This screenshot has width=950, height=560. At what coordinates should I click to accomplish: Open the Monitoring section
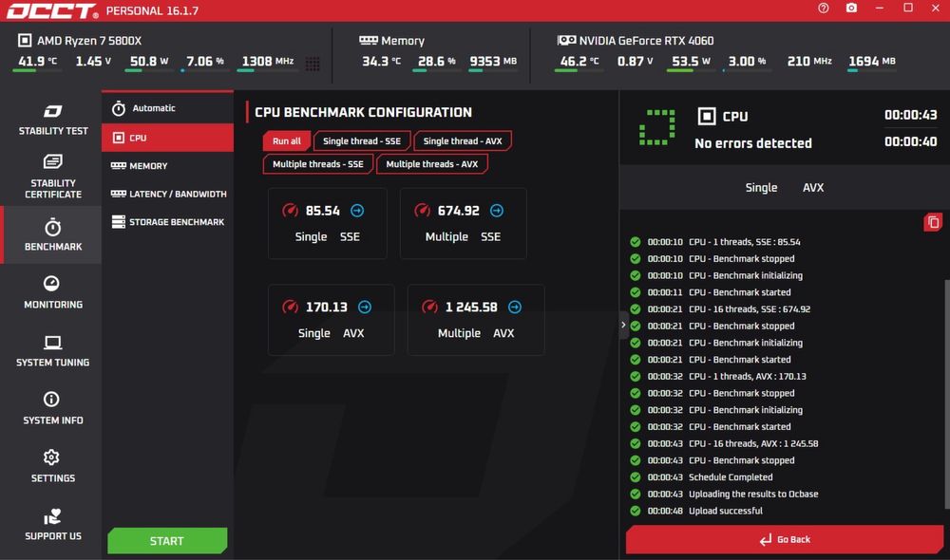tap(52, 292)
